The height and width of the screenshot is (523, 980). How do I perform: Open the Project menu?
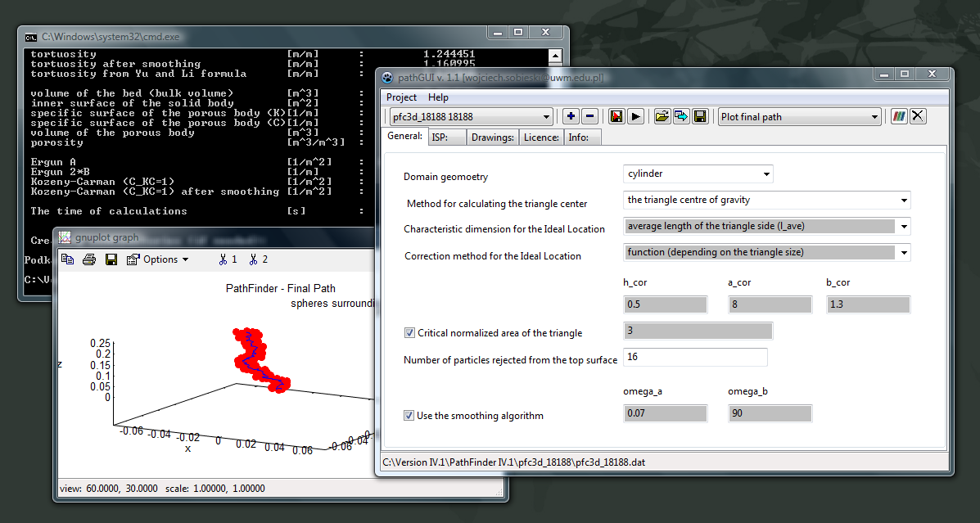point(400,97)
